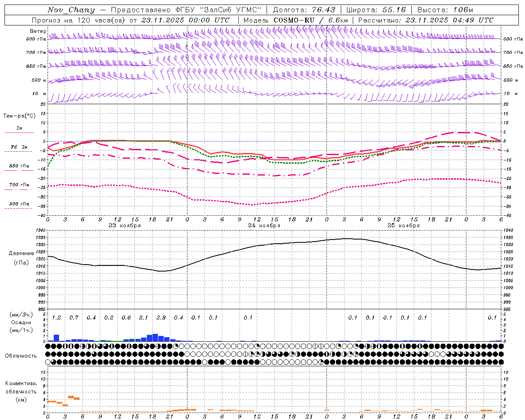Click the Облачность cloud cover label

[21, 356]
